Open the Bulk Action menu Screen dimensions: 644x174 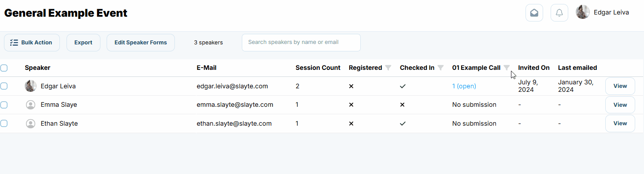(32, 43)
